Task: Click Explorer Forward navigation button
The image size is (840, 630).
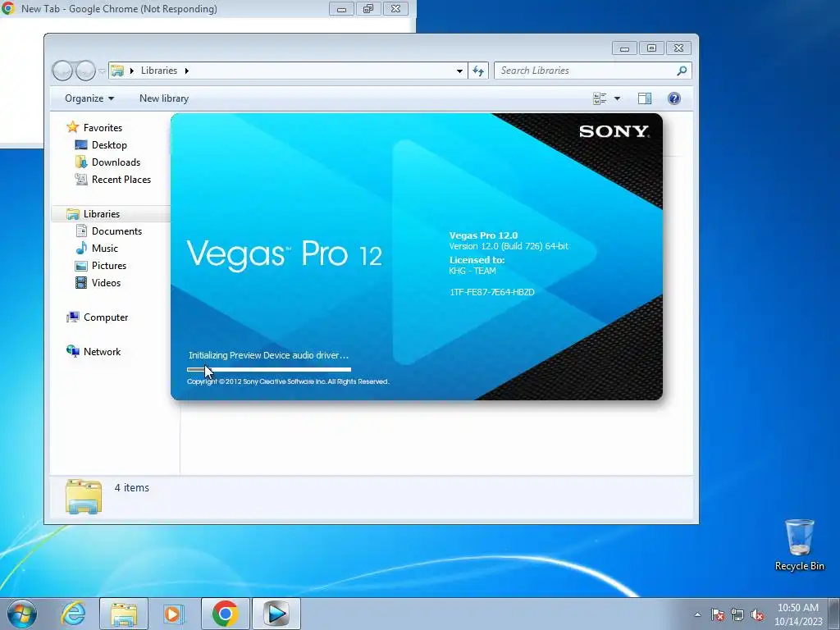Action: pos(85,71)
